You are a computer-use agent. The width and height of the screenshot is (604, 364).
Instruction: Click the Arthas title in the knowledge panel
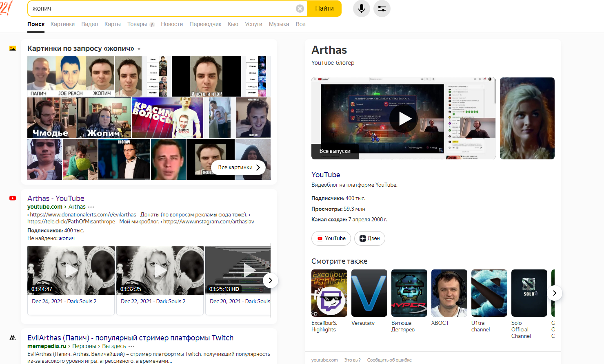coord(329,50)
